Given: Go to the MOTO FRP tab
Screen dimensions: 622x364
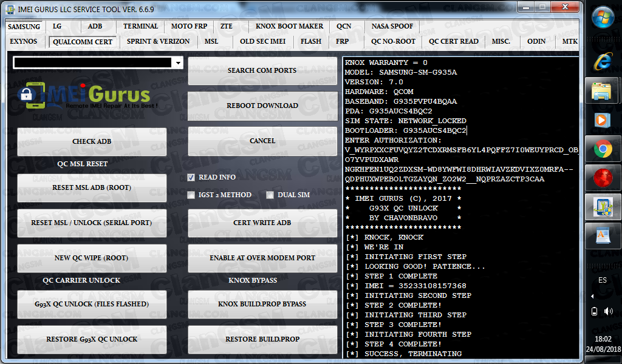Looking at the screenshot, I should click(x=190, y=26).
